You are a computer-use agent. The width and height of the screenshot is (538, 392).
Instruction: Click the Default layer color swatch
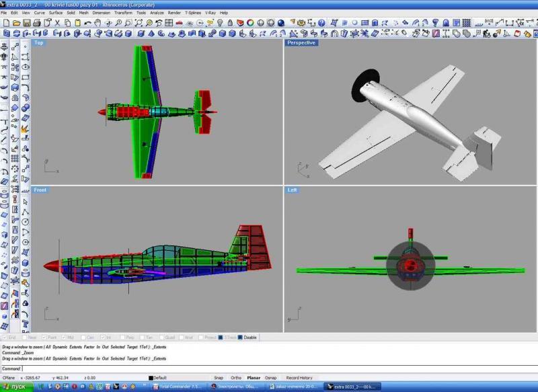[x=151, y=378]
